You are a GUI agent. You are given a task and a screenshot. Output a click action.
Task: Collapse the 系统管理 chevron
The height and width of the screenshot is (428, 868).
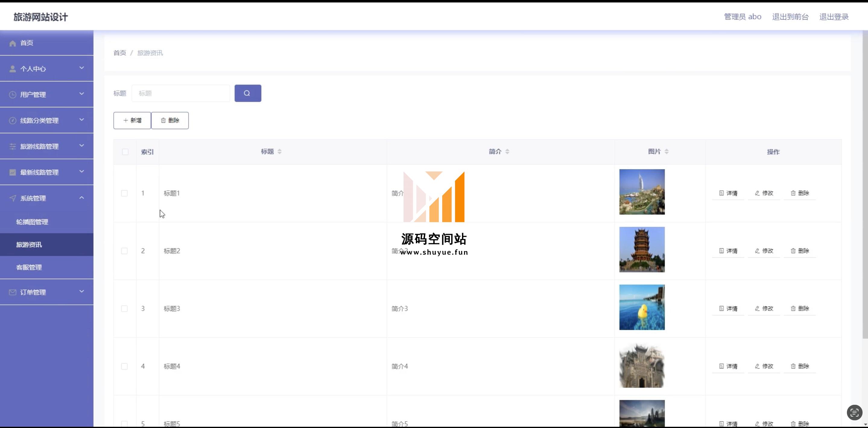pyautogui.click(x=81, y=198)
